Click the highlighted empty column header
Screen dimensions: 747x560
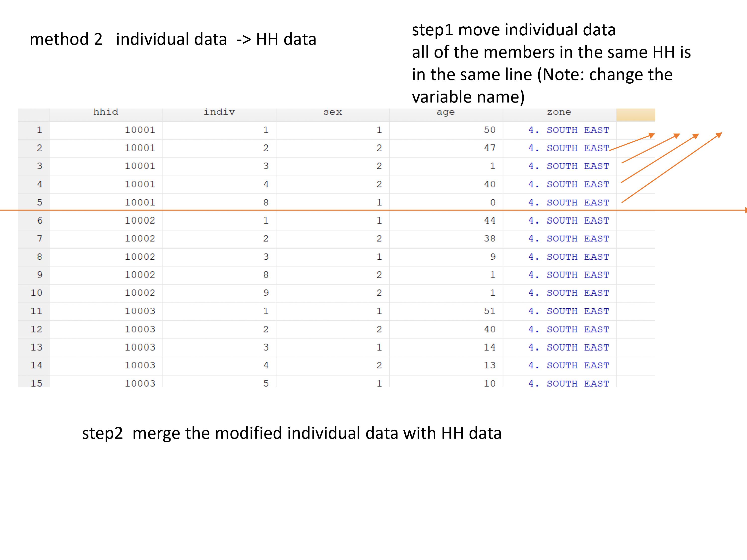[x=635, y=115]
